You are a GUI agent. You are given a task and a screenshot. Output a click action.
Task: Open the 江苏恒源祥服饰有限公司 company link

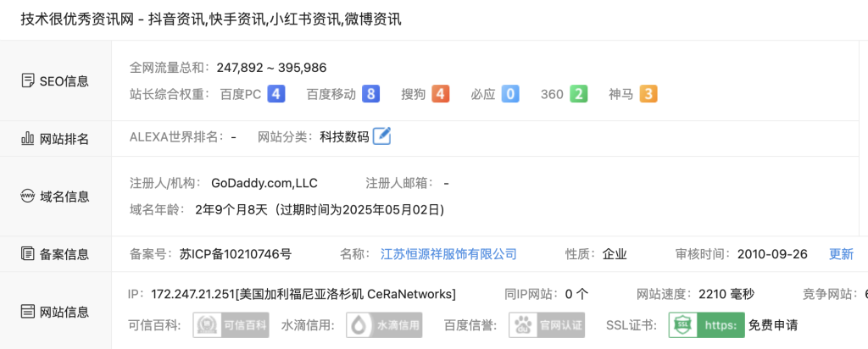coord(448,254)
